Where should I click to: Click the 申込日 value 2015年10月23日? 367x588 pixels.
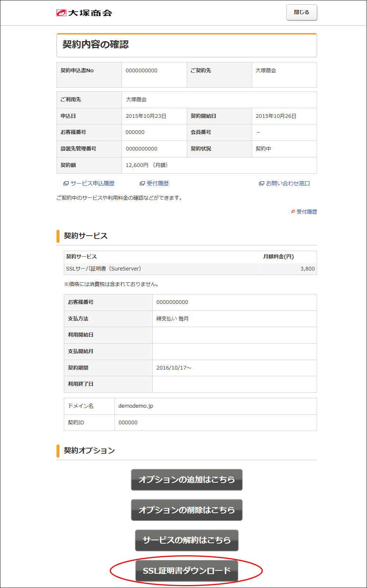pos(146,116)
